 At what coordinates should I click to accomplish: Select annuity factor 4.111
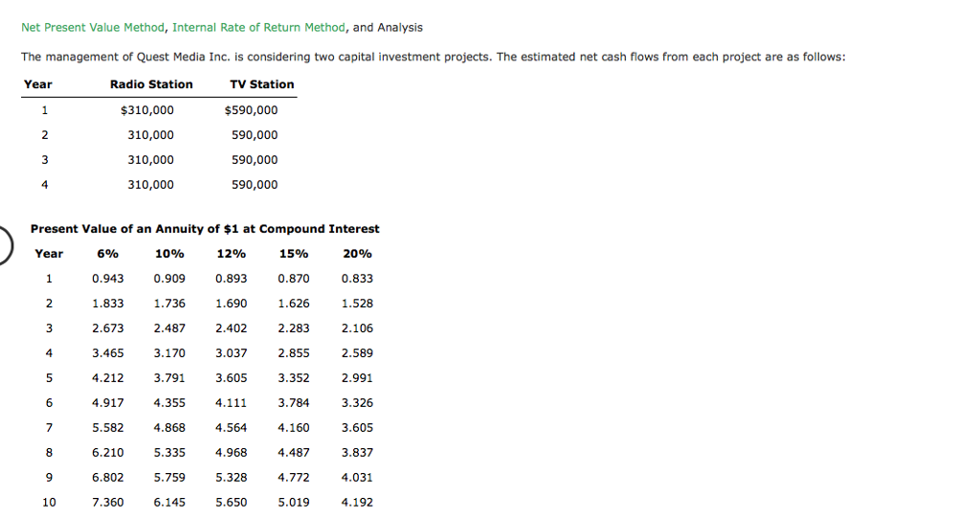[x=232, y=403]
